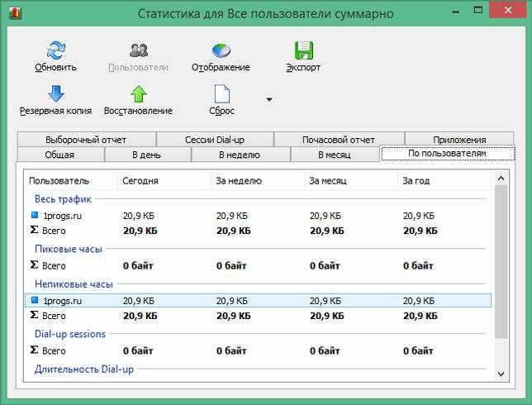Click the Непиковые часы group header
Screen dimensions: 532x405
74,283
